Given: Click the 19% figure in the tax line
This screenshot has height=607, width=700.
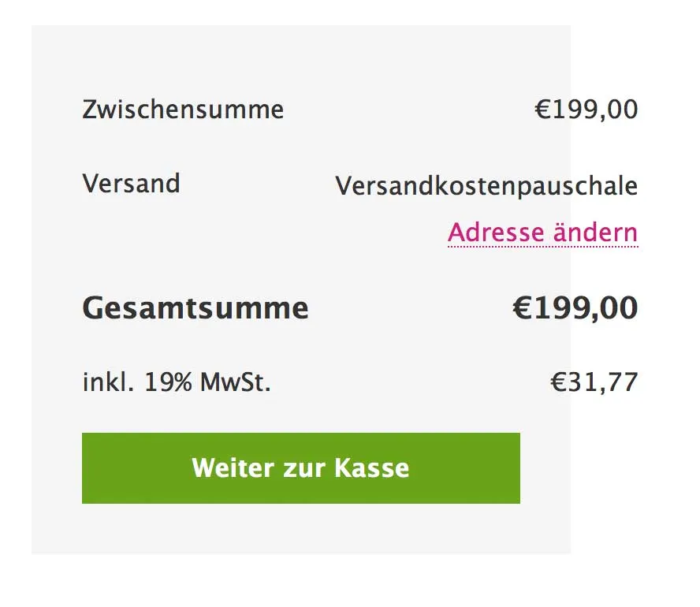Looking at the screenshot, I should click(x=169, y=382).
